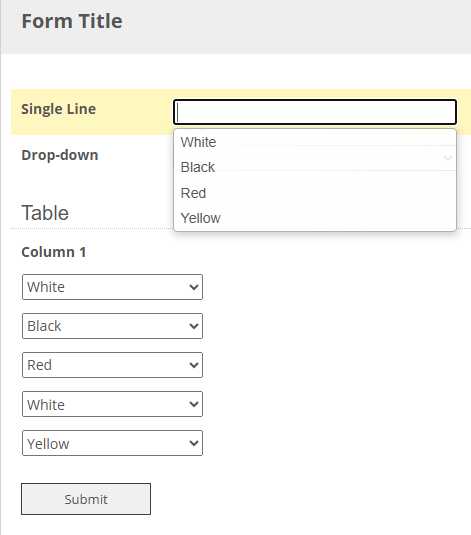The width and height of the screenshot is (471, 535).
Task: Open the second White select below Red
Action: pos(112,404)
